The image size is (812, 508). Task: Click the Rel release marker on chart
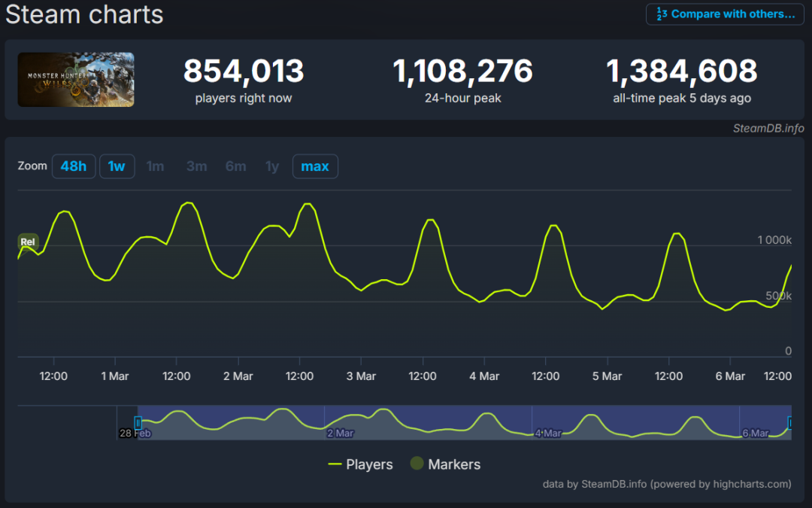click(x=28, y=242)
